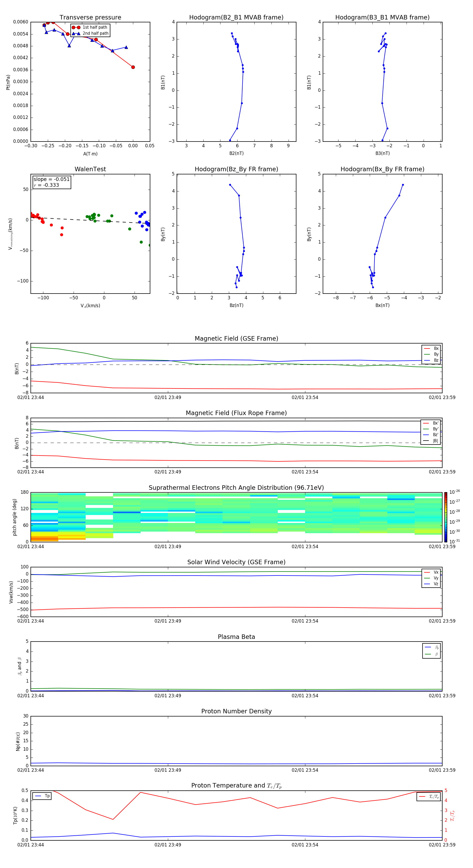Click the 'A(T·m)' x-axis label
The width and height of the screenshot is (473, 868).
[x=90, y=154]
